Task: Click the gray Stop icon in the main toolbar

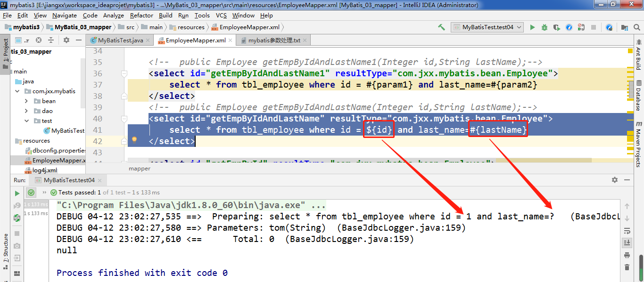Action: [594, 27]
